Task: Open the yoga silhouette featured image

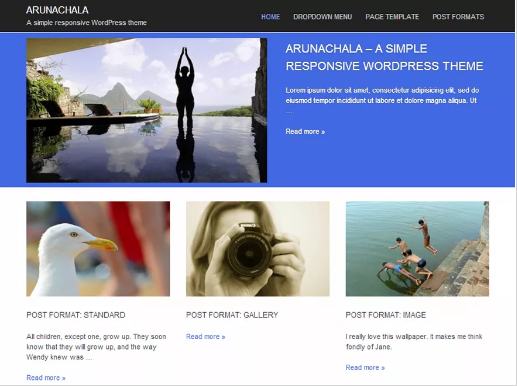Action: click(x=147, y=110)
